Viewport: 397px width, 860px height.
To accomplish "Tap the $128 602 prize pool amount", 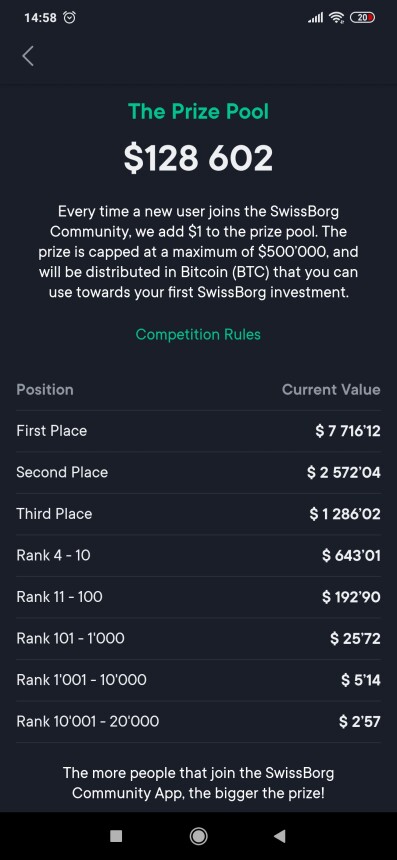I will [x=198, y=158].
